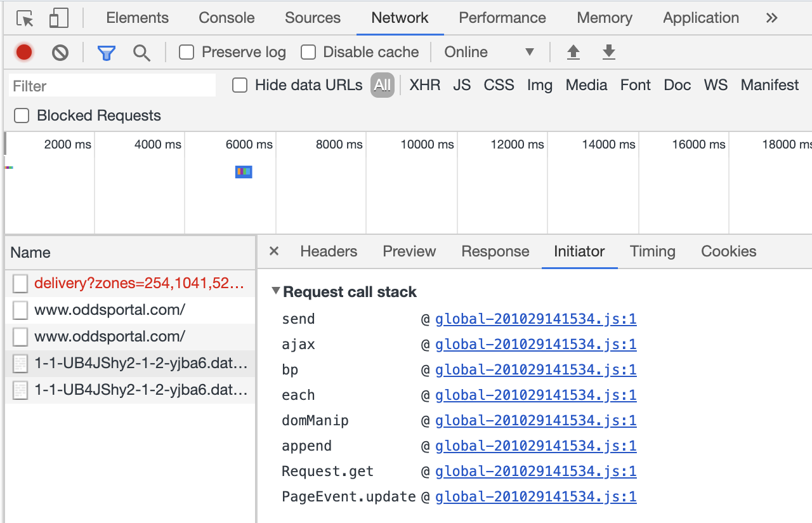Filter requests by JS
The width and height of the screenshot is (812, 523).
click(x=462, y=85)
